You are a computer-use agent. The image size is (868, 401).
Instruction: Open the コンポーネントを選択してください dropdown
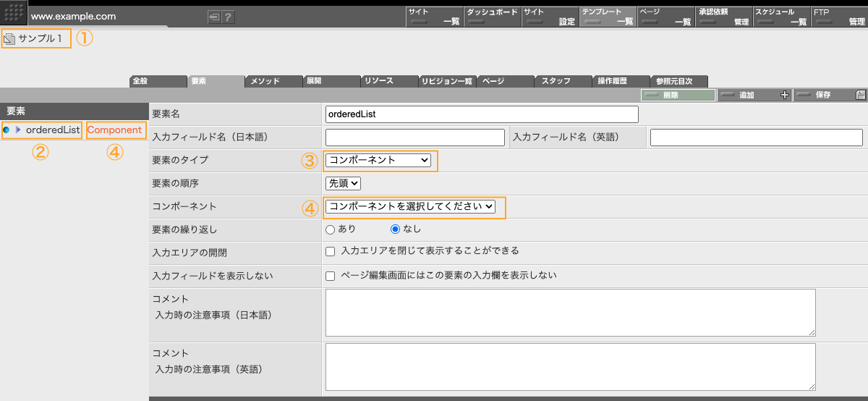(x=411, y=207)
